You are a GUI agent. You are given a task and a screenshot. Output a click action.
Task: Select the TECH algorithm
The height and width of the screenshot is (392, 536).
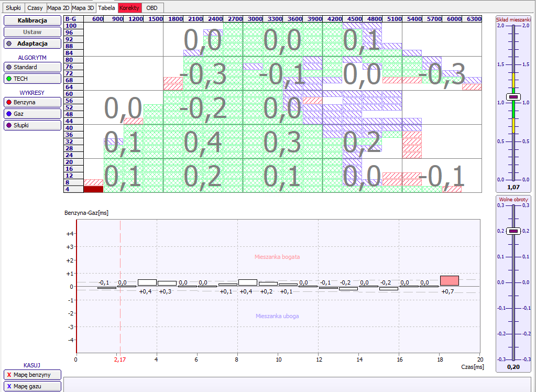pyautogui.click(x=32, y=79)
